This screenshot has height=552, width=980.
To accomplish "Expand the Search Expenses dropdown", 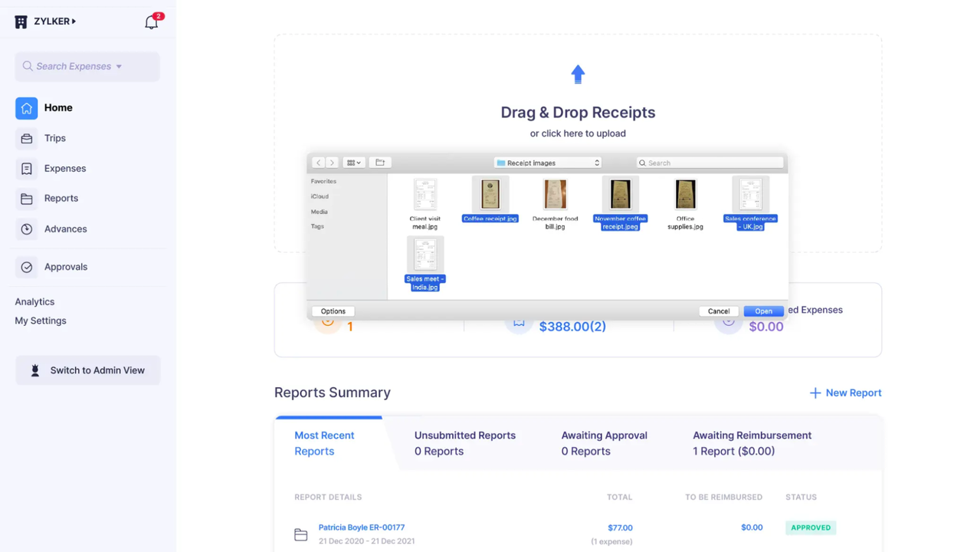I will coord(119,67).
